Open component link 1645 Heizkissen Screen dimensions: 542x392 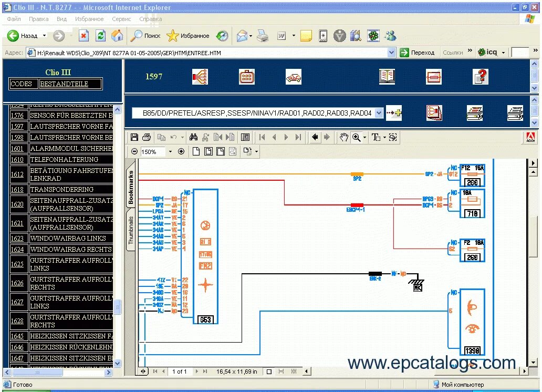17,336
